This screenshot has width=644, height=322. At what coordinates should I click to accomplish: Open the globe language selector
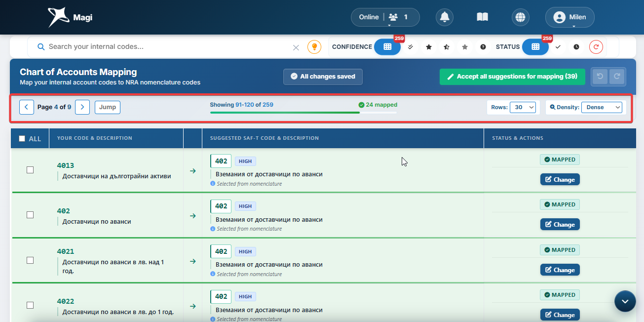point(520,17)
